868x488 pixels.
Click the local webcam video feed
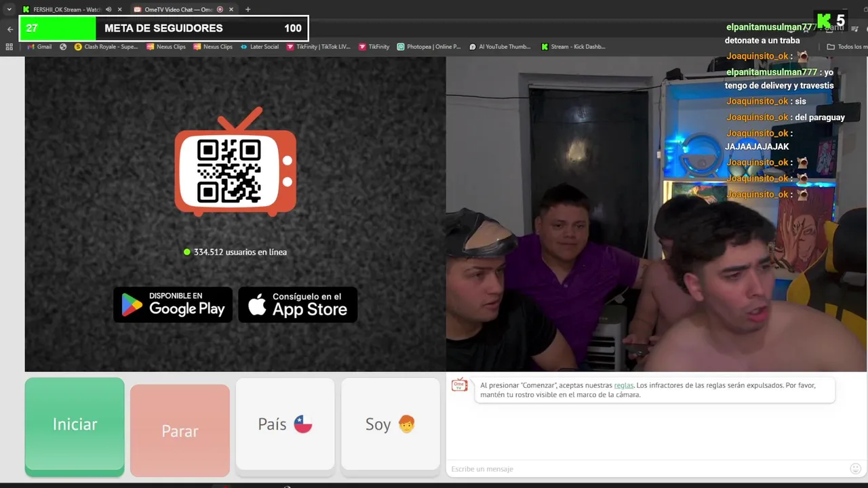[656, 214]
